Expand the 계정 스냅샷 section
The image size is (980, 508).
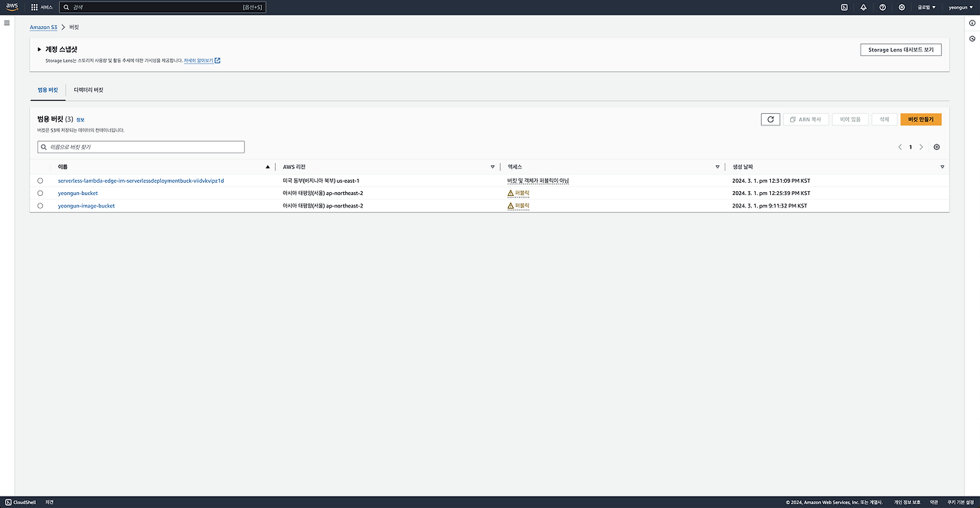tap(39, 49)
